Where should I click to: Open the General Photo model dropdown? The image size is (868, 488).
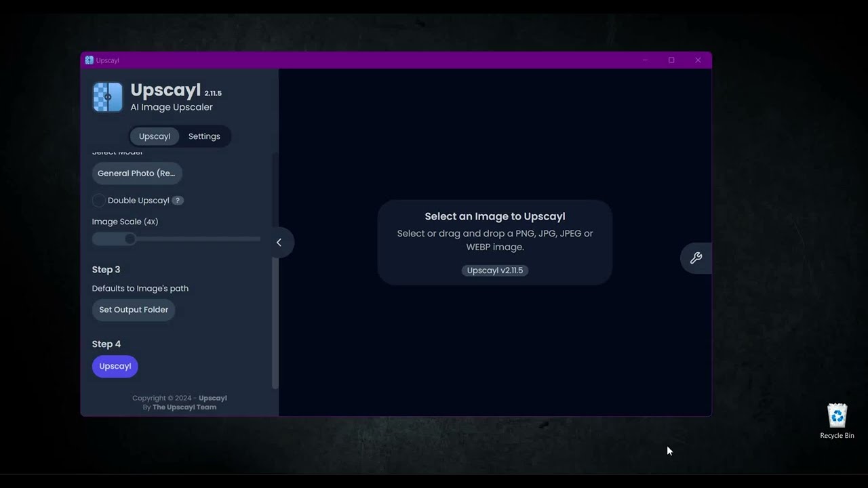[137, 174]
